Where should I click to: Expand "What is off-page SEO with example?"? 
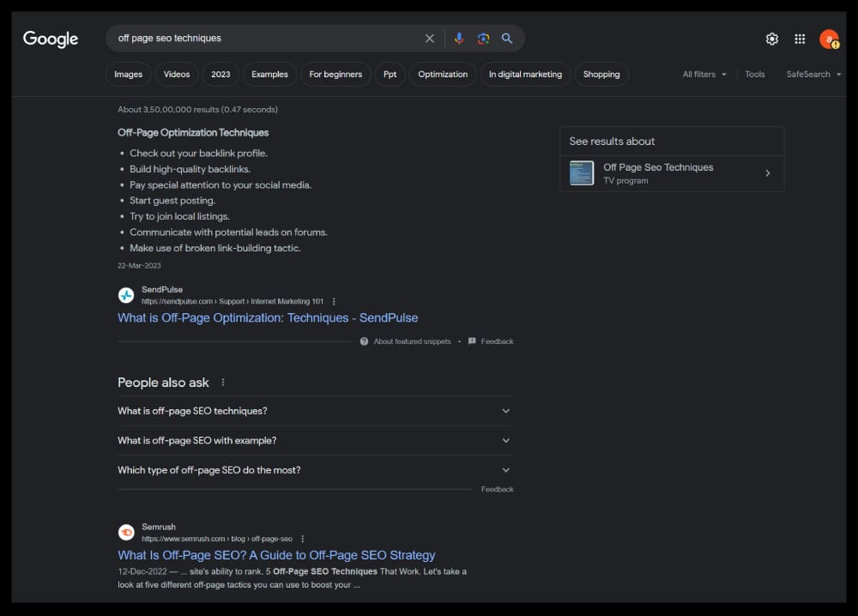pyautogui.click(x=505, y=440)
